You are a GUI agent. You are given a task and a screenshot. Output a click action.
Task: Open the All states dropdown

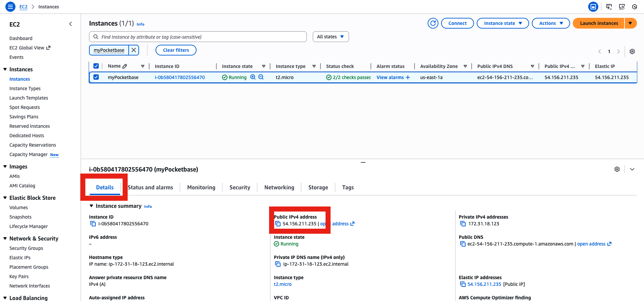coord(331,37)
